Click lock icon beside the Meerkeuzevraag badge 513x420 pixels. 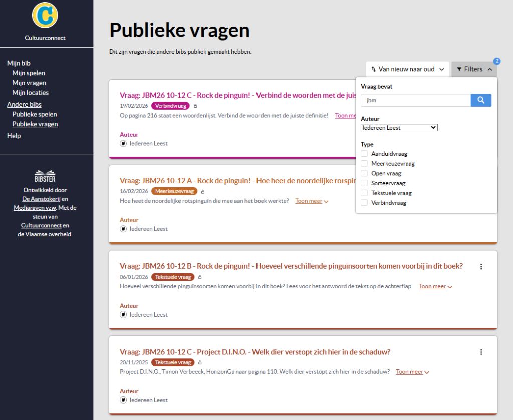tap(203, 191)
